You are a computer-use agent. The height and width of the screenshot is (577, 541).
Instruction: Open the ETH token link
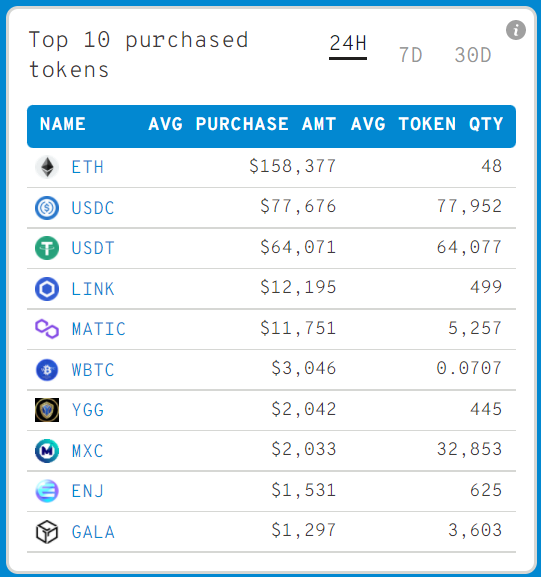pyautogui.click(x=88, y=167)
